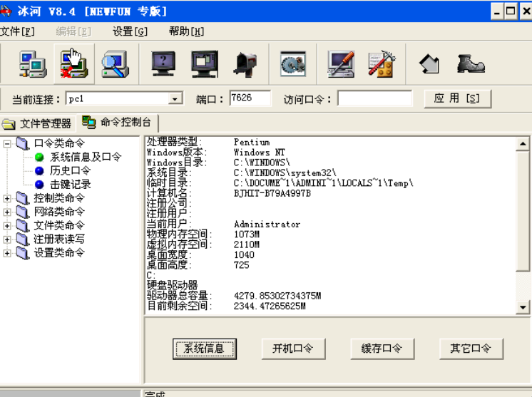Image resolution: width=532 pixels, height=397 pixels.
Task: Click the info panel scrollbar up arrow
Action: coord(523,144)
